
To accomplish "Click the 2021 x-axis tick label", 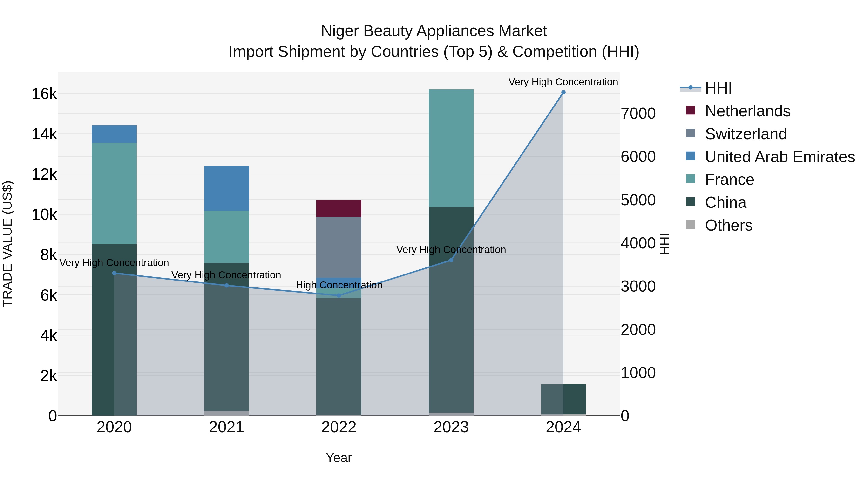I will 226,427.
